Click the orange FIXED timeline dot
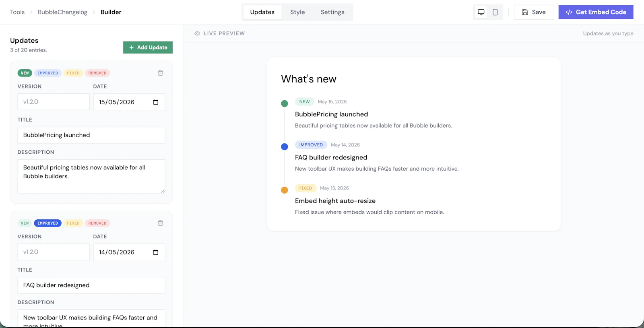644x328 pixels. (x=285, y=190)
